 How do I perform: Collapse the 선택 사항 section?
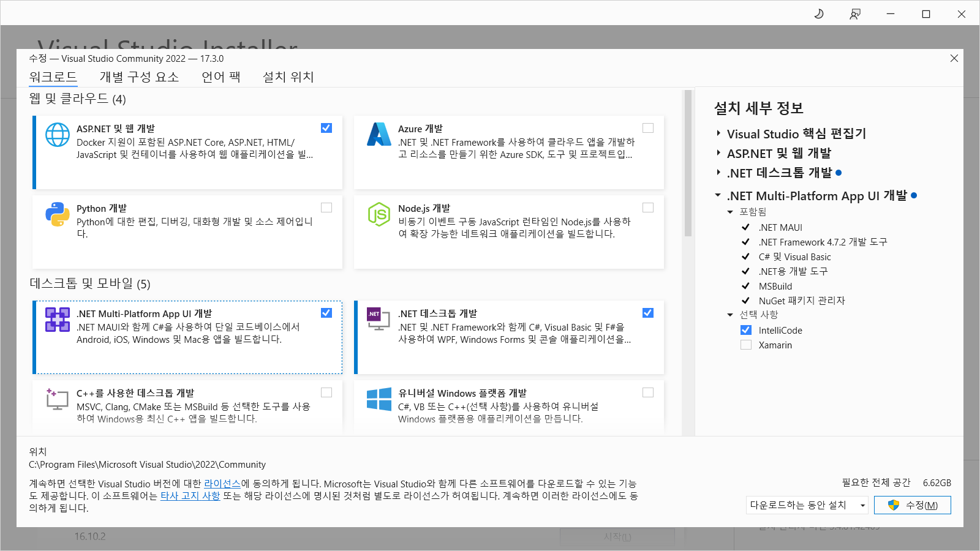(x=730, y=315)
